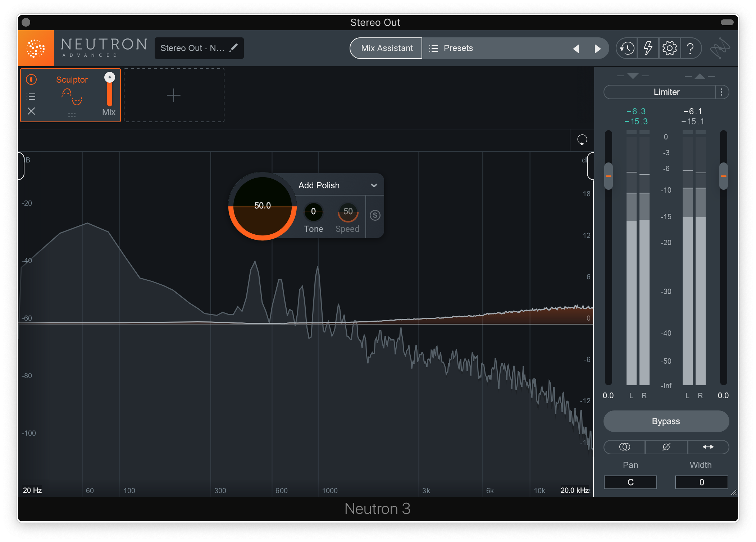The image size is (756, 542).
Task: Click the window resize grip corner
Action: click(x=733, y=492)
